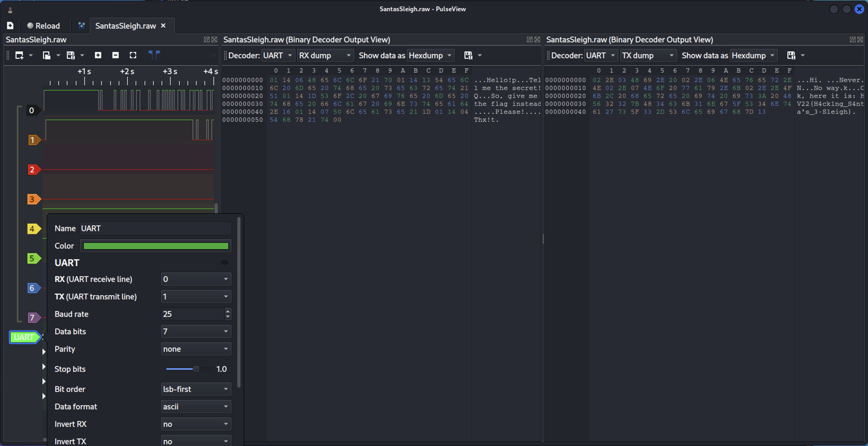Float the SantasSleigh.raw trace dock panel
Viewport: 868px width, 446px height.
point(207,40)
